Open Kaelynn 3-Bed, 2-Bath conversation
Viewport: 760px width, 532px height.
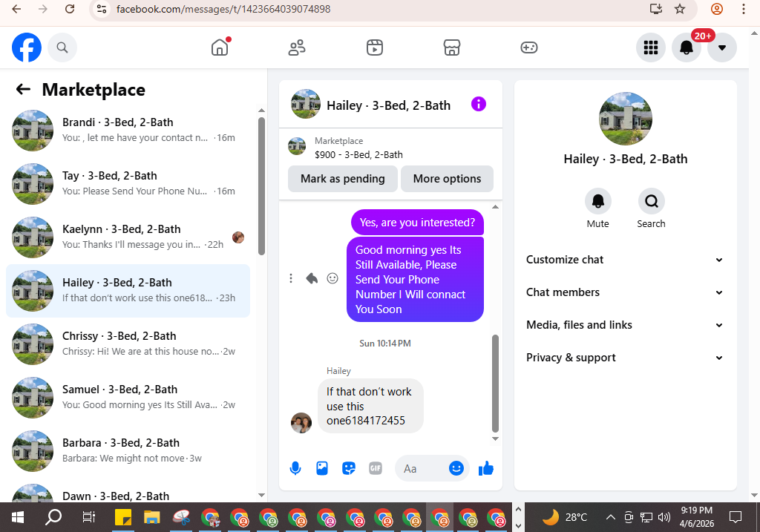click(128, 237)
